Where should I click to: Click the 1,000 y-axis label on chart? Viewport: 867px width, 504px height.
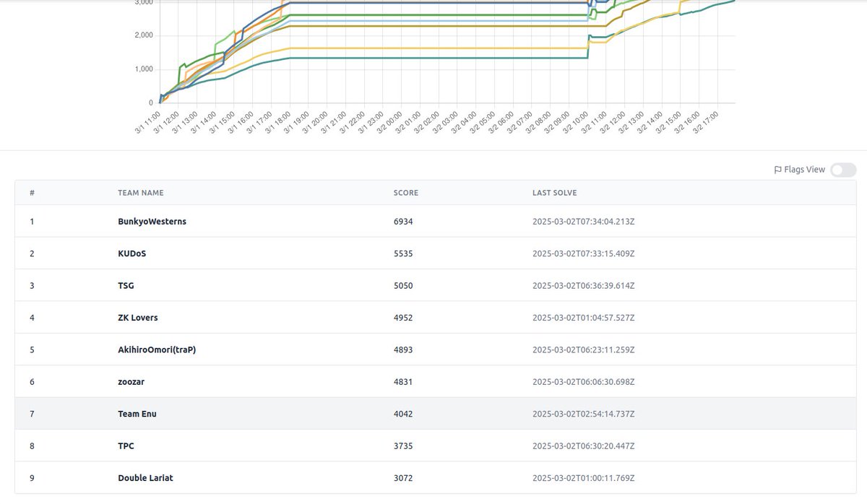click(143, 69)
